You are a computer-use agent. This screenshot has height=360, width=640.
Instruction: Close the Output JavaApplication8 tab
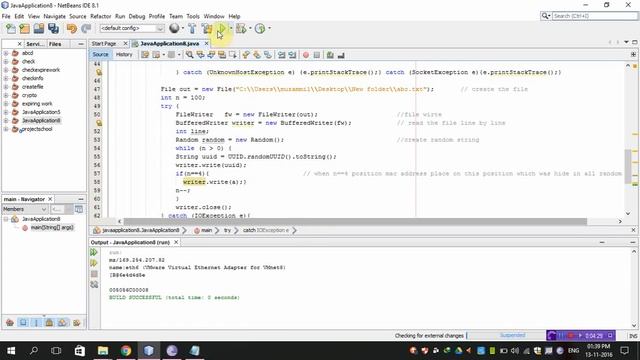(176, 242)
